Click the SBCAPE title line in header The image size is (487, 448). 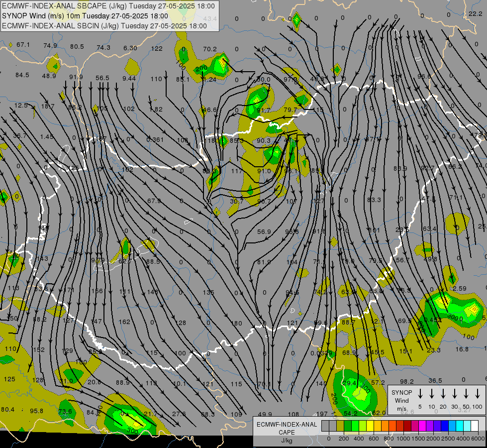pyautogui.click(x=108, y=6)
